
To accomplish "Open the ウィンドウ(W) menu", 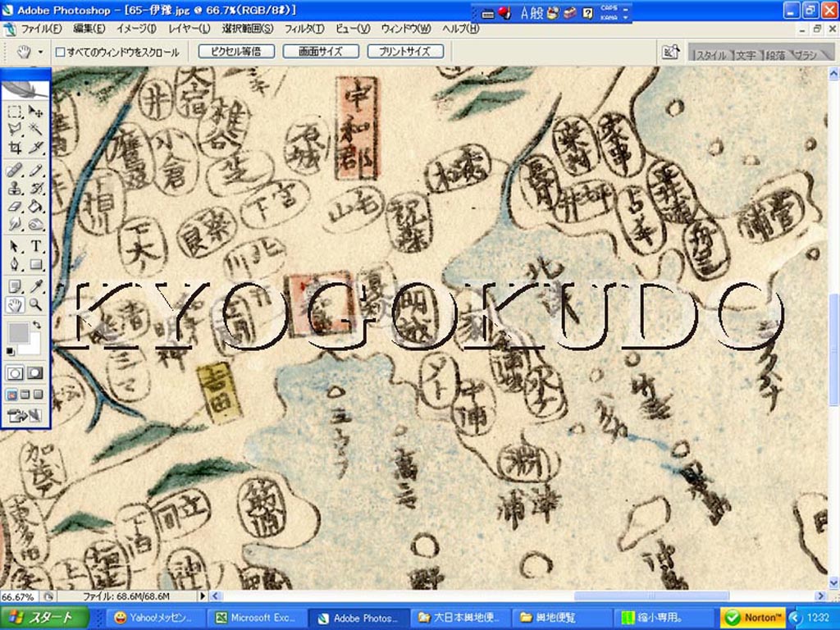I will [405, 29].
